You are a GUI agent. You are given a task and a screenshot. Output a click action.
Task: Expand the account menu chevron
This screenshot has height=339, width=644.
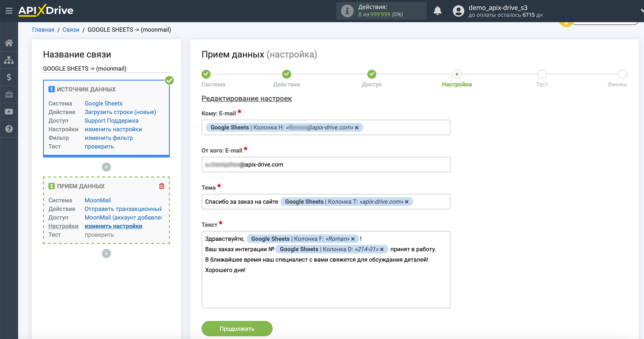point(642,10)
